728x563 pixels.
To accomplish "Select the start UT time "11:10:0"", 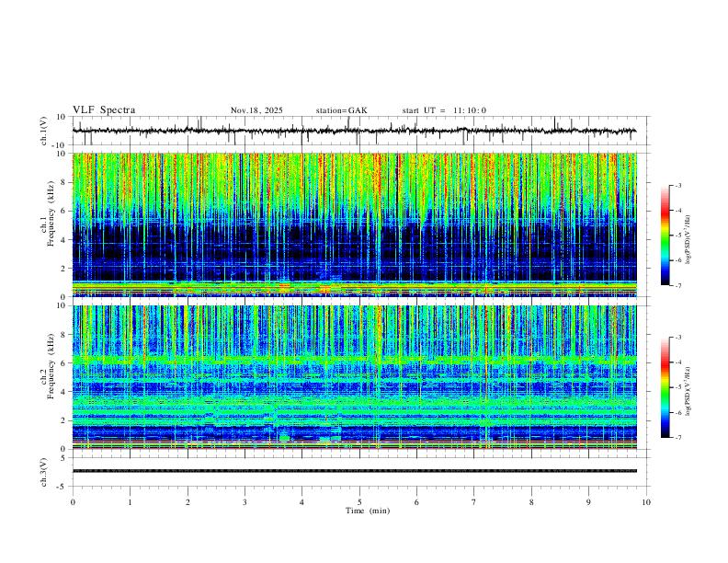I will coord(470,110).
